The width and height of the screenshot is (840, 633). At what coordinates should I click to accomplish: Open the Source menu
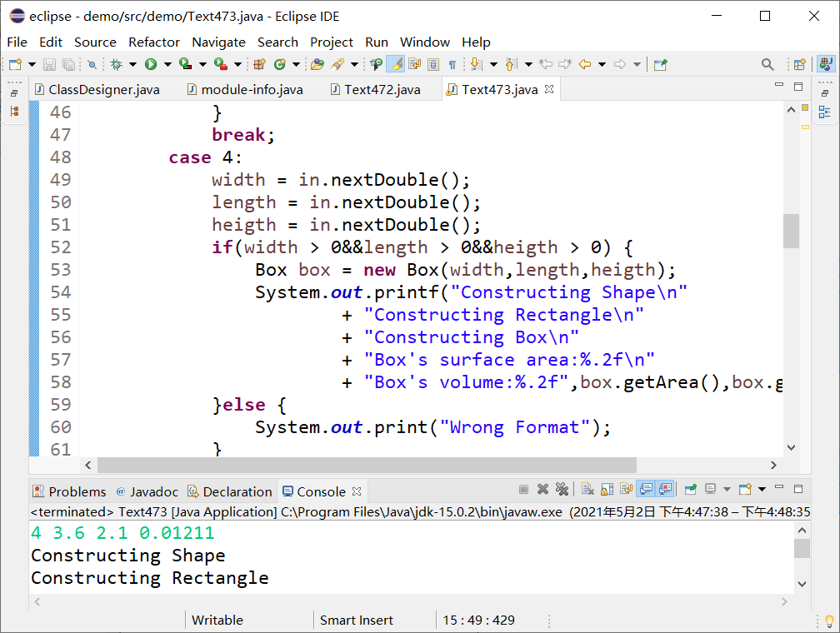95,42
